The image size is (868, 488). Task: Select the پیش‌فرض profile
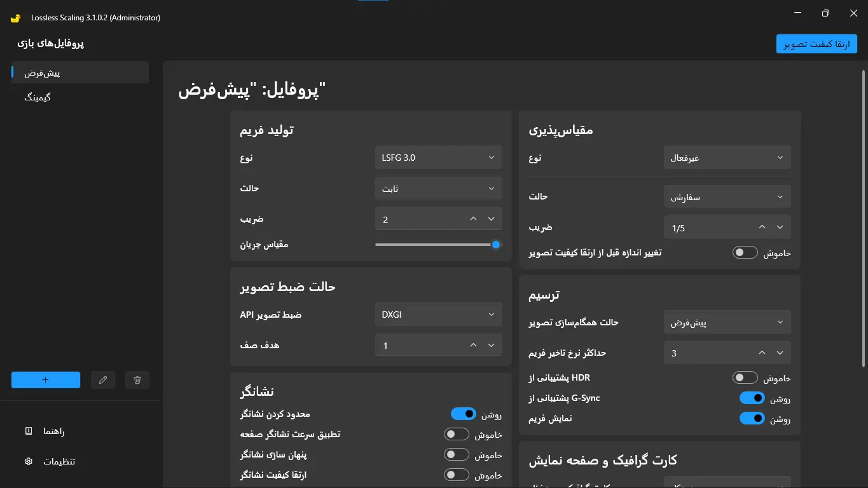click(80, 72)
